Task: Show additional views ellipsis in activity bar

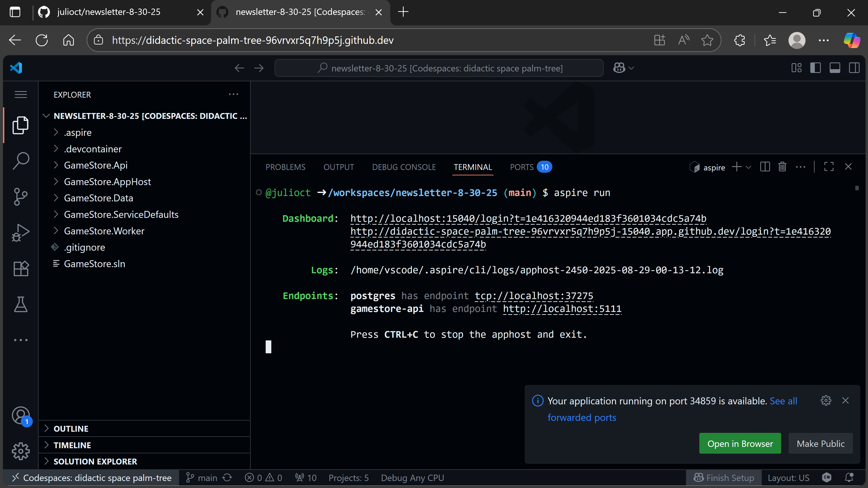Action: tap(21, 340)
